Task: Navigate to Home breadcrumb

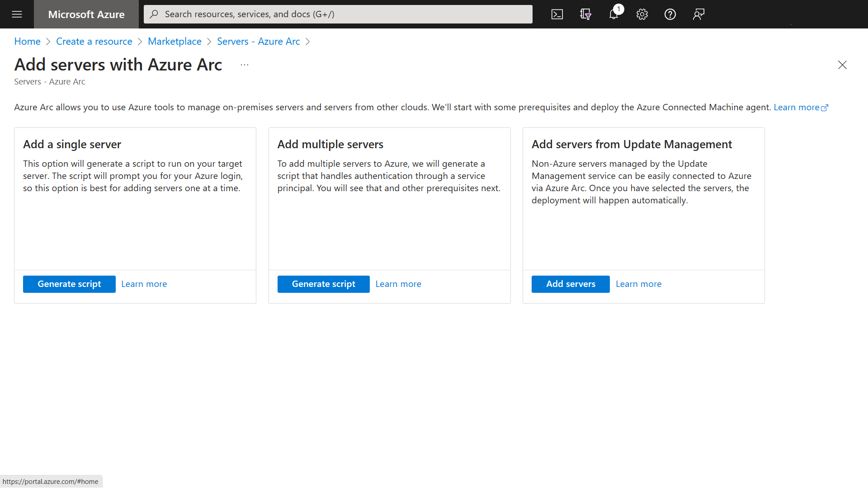Action: pos(27,41)
